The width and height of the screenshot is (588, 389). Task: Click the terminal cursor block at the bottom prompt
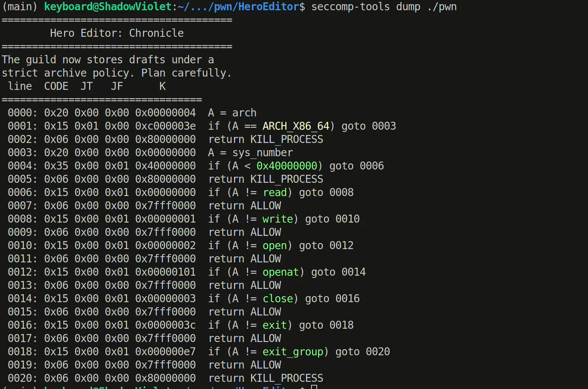314,387
